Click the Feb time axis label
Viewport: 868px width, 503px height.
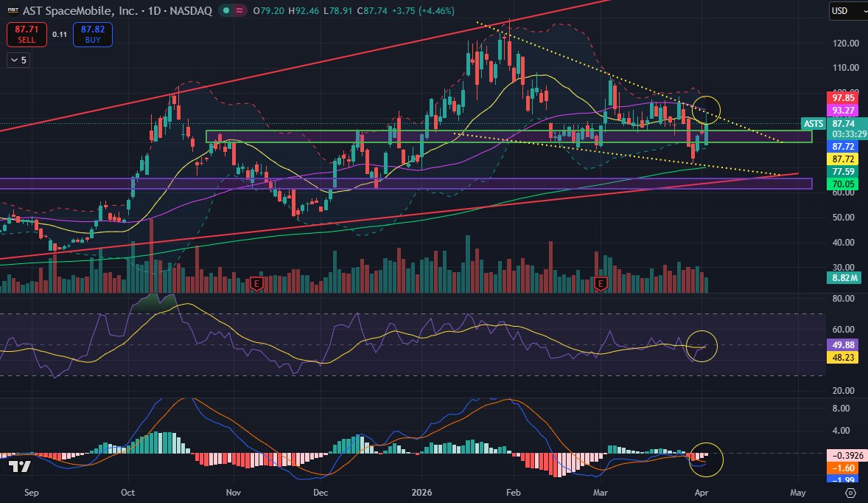tap(514, 493)
